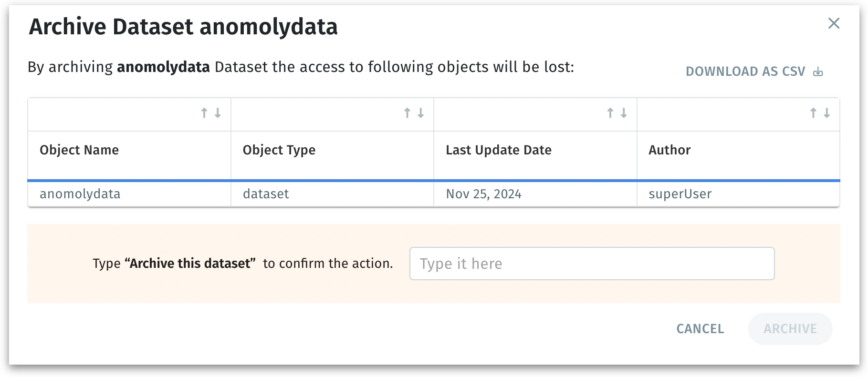
Task: Click the down arrow above Object Type
Action: (x=421, y=113)
